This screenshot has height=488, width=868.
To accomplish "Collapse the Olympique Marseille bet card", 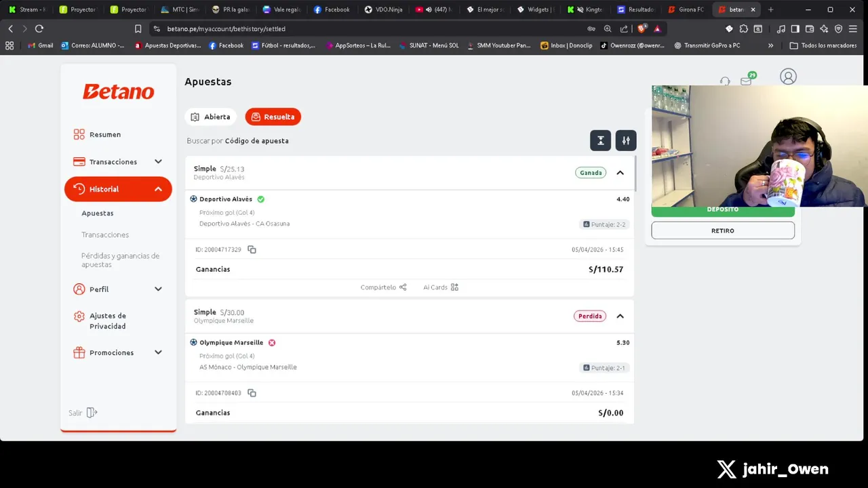I will (x=620, y=316).
